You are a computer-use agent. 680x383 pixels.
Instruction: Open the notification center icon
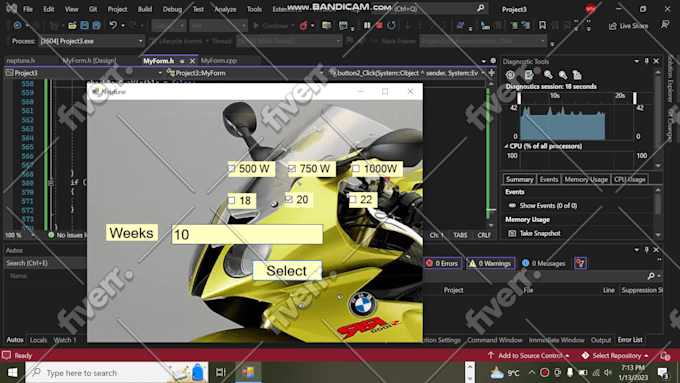(662, 373)
